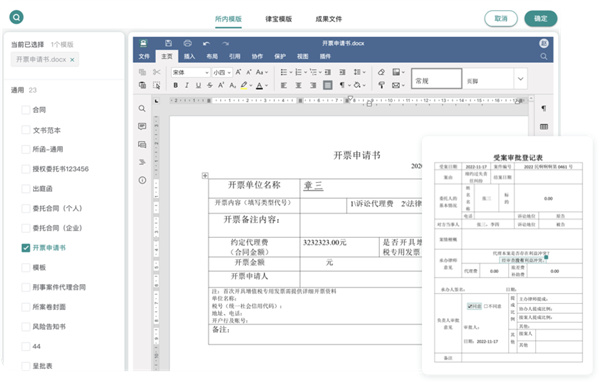The height and width of the screenshot is (383, 600).
Task: Open the Comments panel in the editor sidebar
Action: click(x=142, y=126)
